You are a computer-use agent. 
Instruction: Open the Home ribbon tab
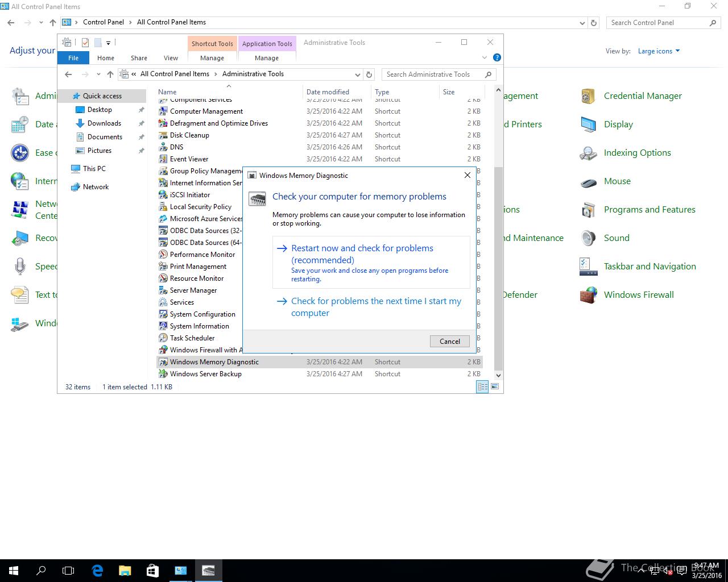(x=106, y=58)
